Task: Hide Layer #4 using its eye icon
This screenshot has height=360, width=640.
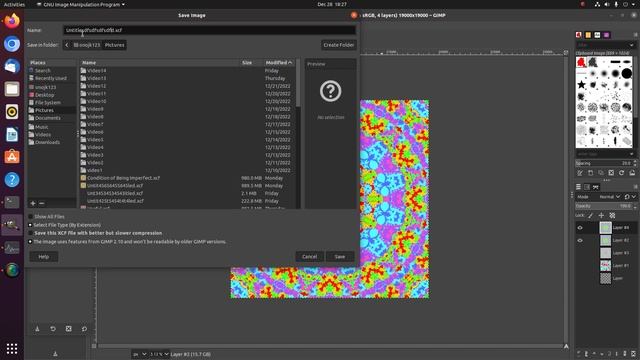Action: (580, 228)
